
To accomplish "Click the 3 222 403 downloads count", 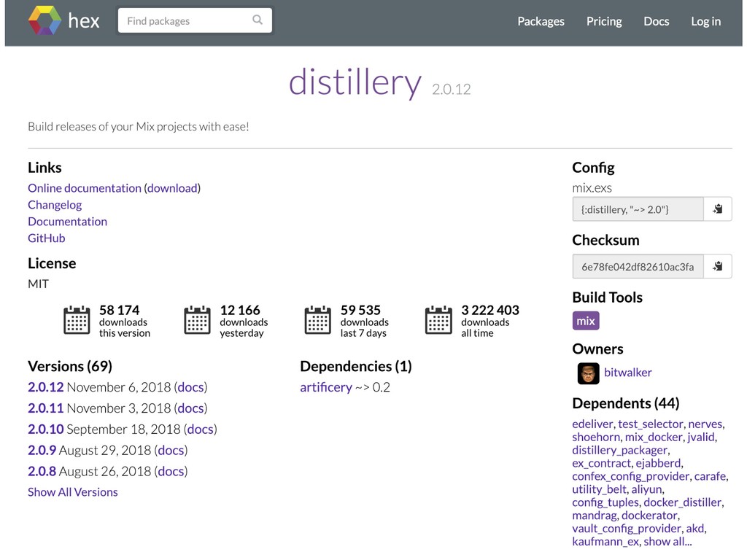I will (489, 310).
